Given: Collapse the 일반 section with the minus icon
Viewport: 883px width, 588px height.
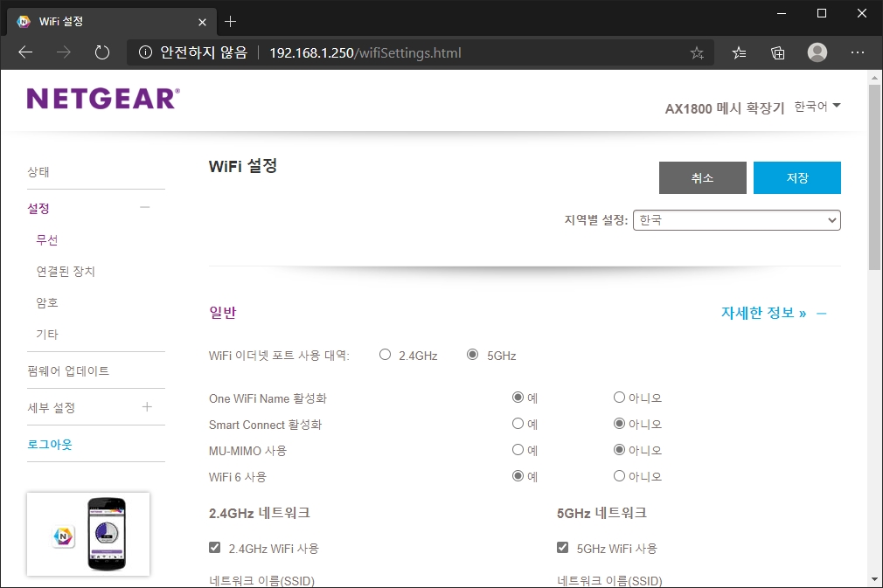Looking at the screenshot, I should click(x=822, y=314).
